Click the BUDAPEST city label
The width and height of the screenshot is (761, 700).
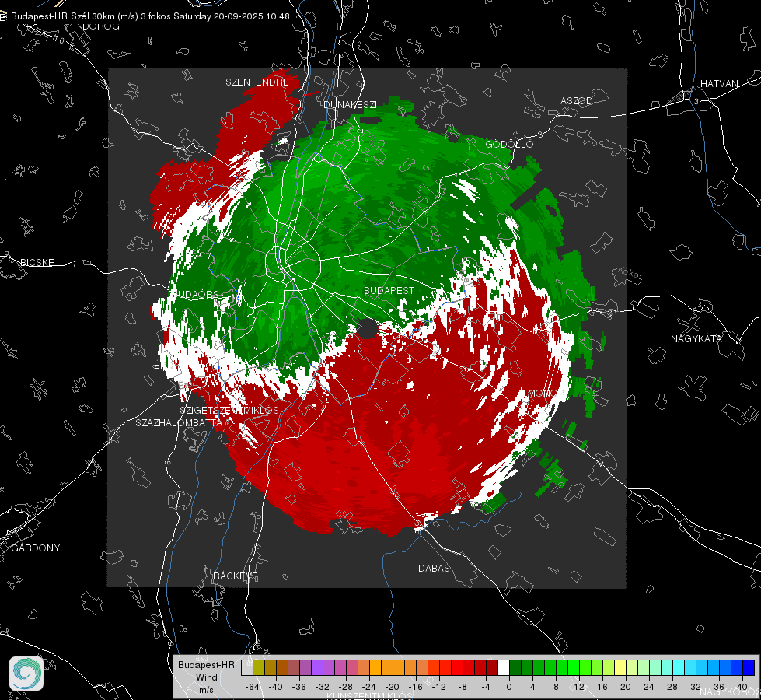(x=389, y=290)
